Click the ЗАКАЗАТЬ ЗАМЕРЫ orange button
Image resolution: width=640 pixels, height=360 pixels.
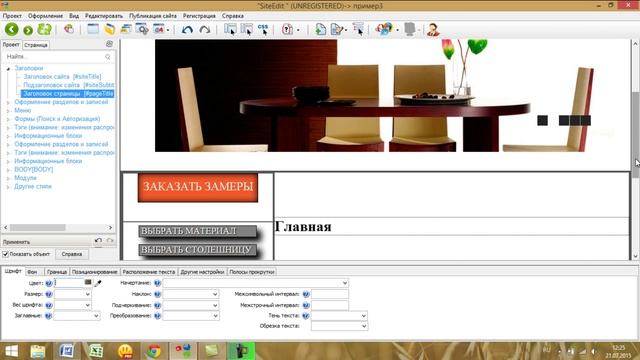click(x=198, y=187)
